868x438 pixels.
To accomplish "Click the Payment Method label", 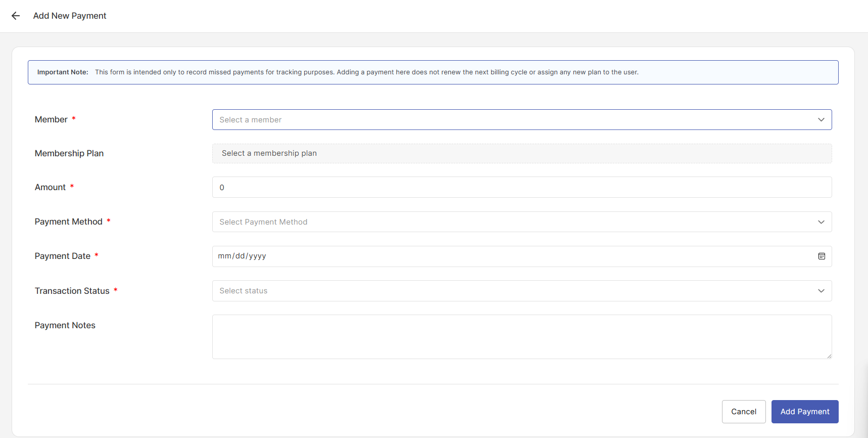I will click(x=69, y=222).
